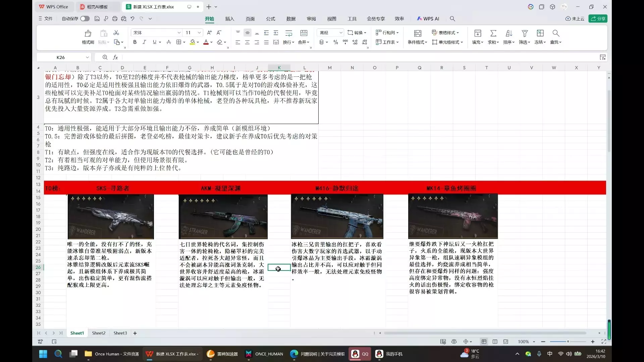Switch to the 数据 ribbon tab
The image size is (644, 362).
(x=291, y=19)
